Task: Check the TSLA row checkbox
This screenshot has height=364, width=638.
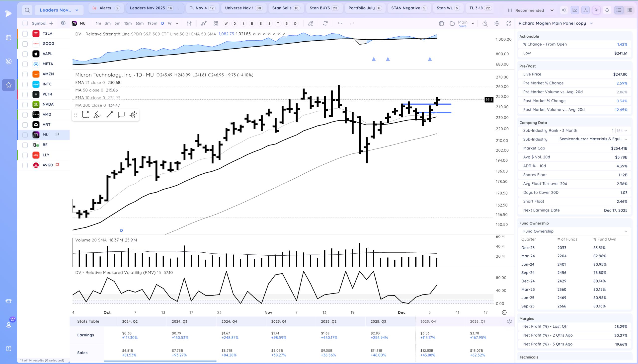Action: coord(25,33)
